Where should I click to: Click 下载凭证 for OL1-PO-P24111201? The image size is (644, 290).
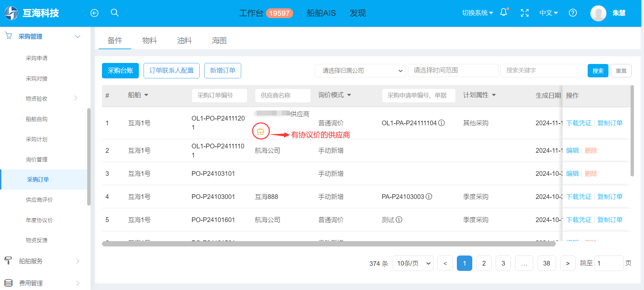[579, 123]
